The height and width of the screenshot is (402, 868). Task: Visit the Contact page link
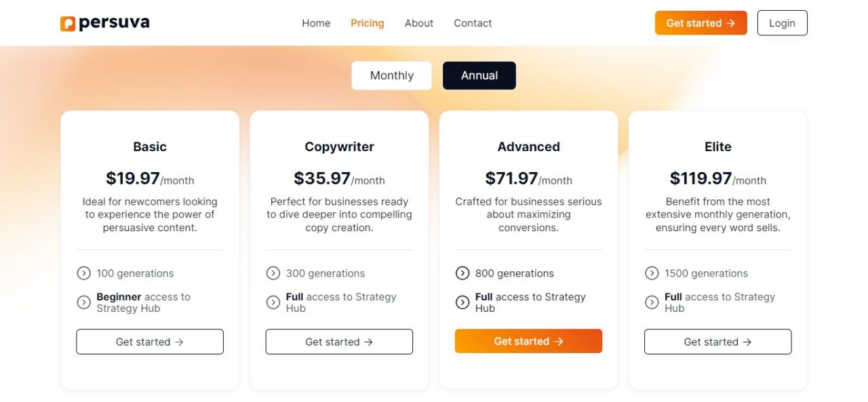[x=473, y=23]
